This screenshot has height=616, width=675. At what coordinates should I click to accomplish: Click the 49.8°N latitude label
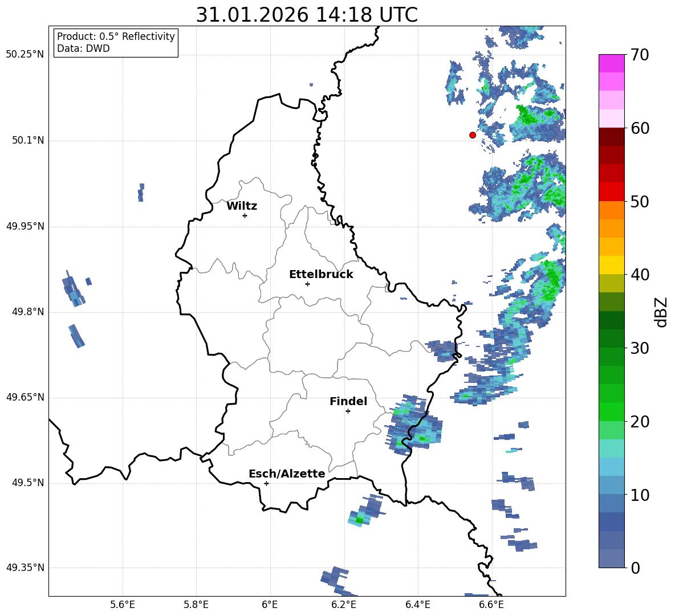coord(29,312)
